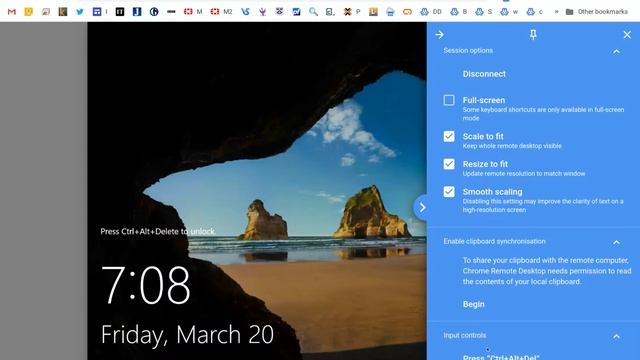640x360 pixels.
Task: Open the Twitter bird bookmark
Action: coord(80,12)
